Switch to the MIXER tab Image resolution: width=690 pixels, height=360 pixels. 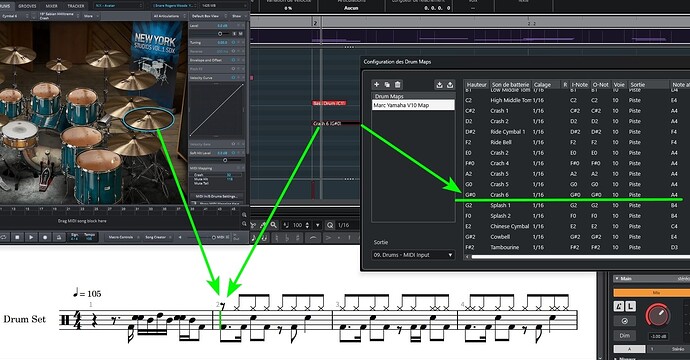(x=51, y=6)
